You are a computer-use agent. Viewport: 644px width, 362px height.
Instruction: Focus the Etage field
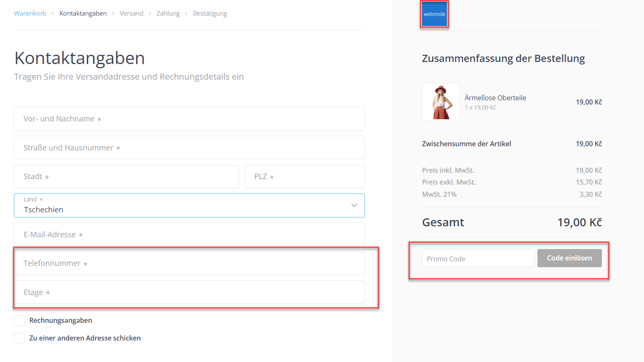click(x=189, y=292)
